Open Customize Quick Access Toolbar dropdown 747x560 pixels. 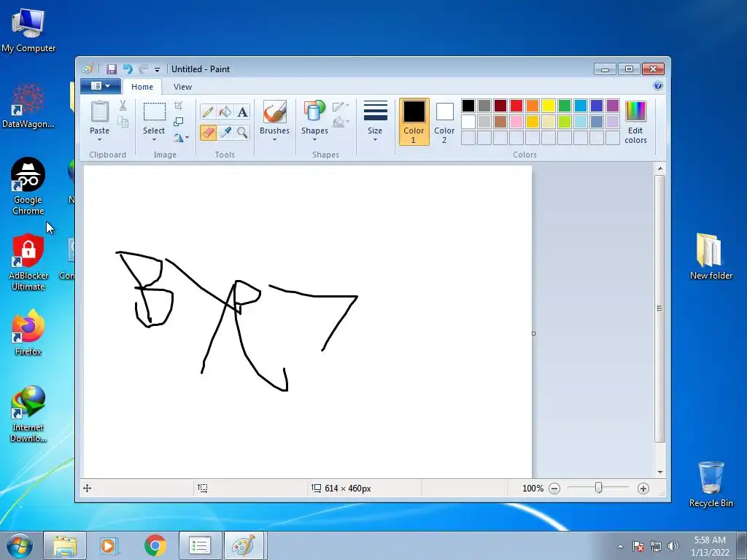(x=157, y=69)
